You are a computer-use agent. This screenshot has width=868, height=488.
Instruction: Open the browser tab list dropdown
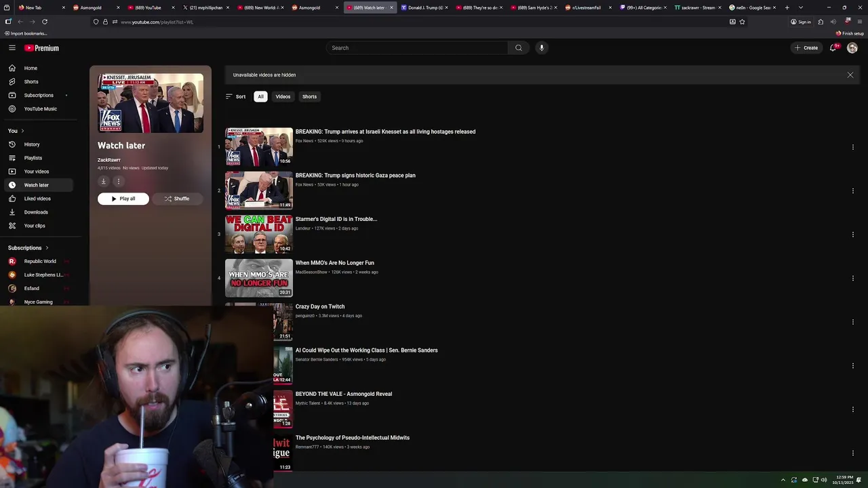801,7
